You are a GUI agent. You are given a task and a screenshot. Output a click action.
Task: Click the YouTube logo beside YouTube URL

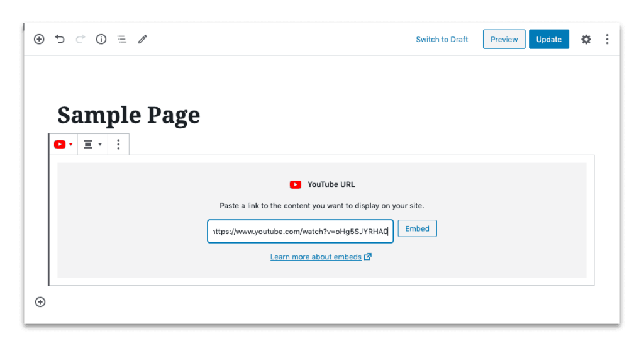click(296, 184)
